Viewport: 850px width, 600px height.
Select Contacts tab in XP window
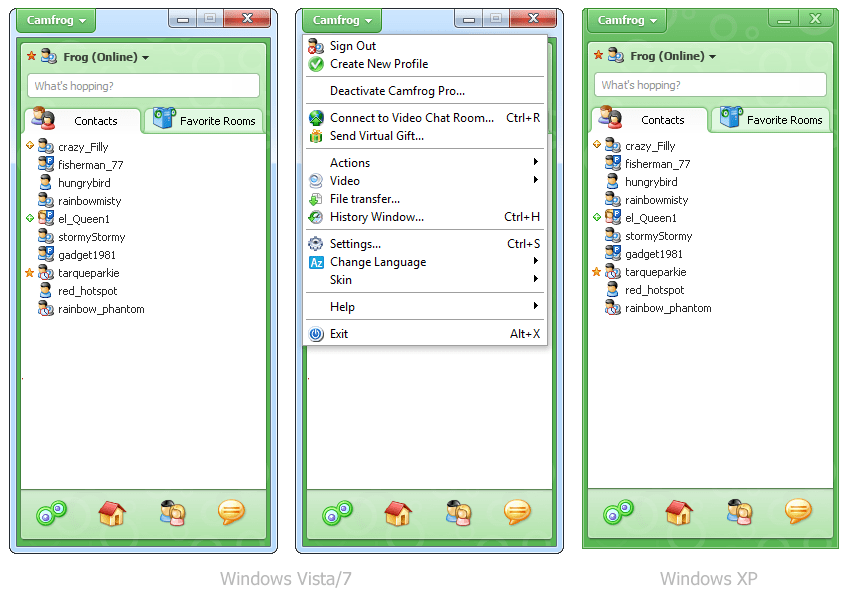point(649,119)
